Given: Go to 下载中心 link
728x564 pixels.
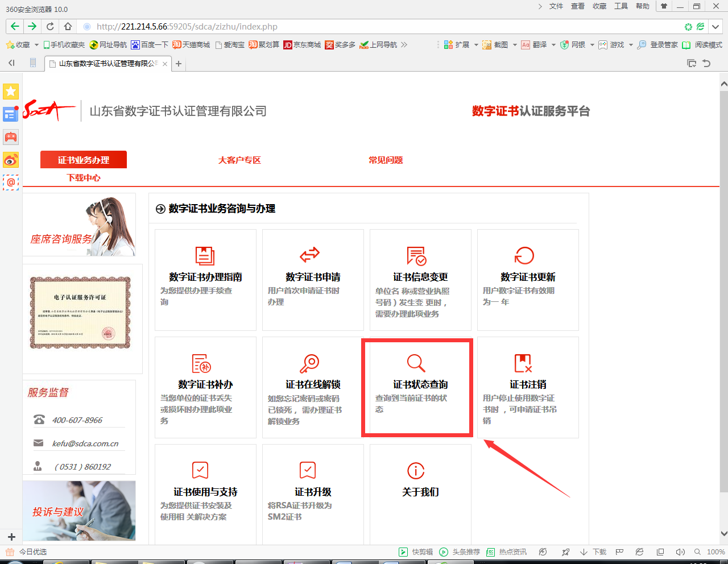Looking at the screenshot, I should [x=84, y=178].
